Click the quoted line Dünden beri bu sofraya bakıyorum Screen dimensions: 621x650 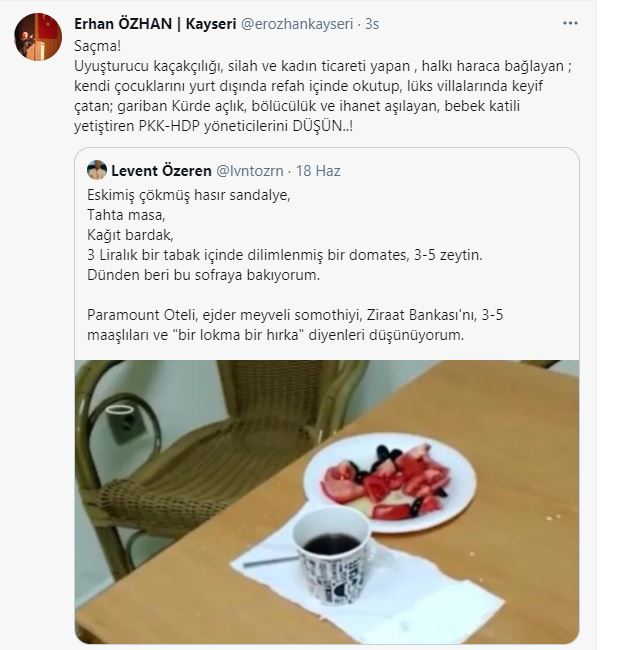[x=204, y=275]
